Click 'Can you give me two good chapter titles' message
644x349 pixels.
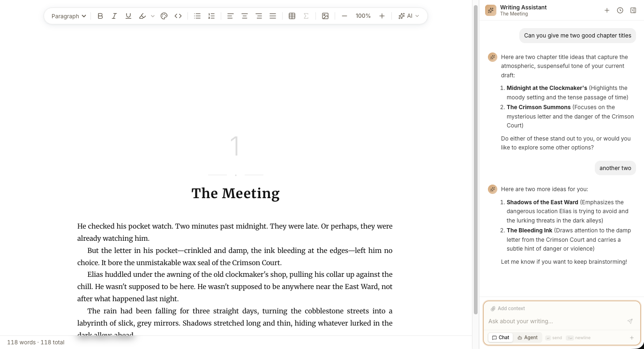577,36
